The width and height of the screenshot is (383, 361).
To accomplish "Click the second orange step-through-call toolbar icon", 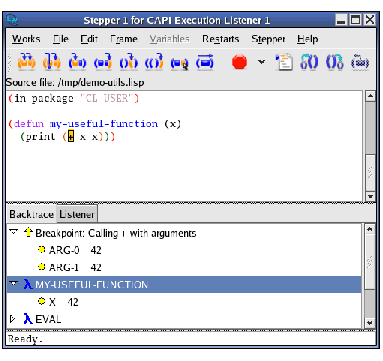I will (x=52, y=62).
